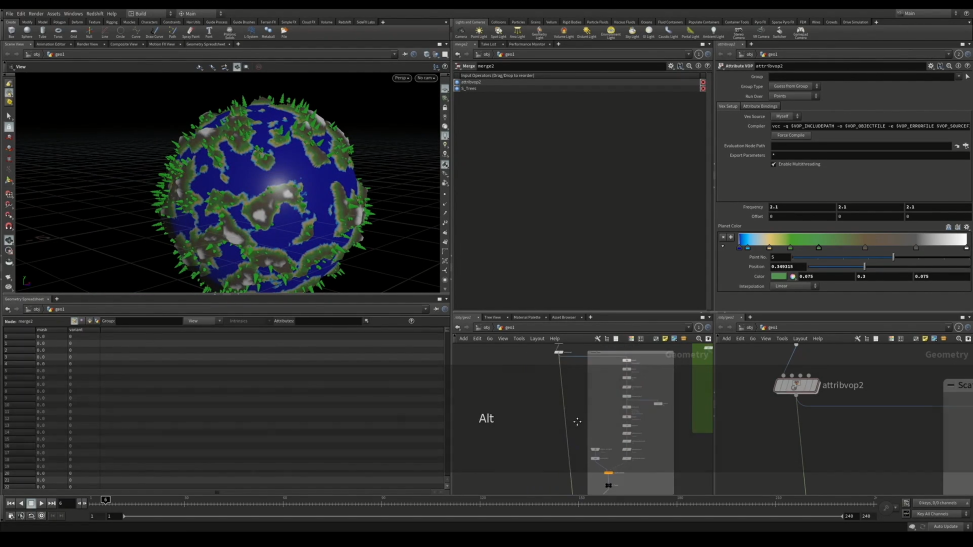Remove ramp point with the x button

(722, 237)
